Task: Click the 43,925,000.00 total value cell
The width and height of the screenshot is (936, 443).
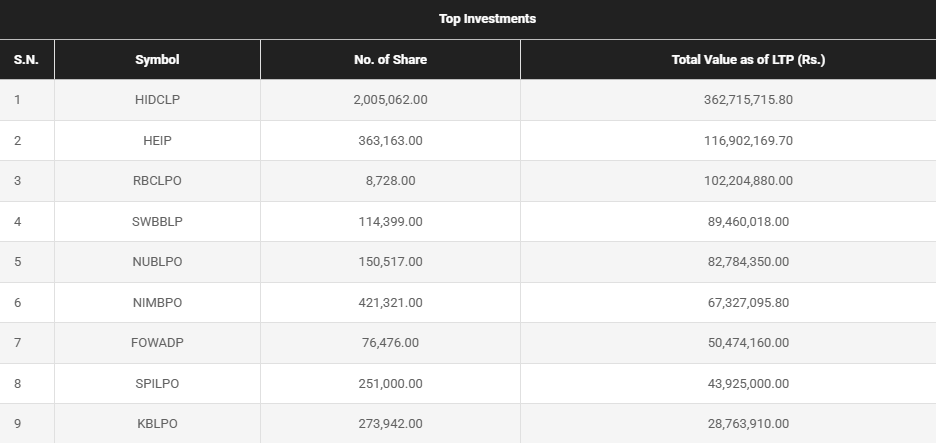Action: (748, 383)
